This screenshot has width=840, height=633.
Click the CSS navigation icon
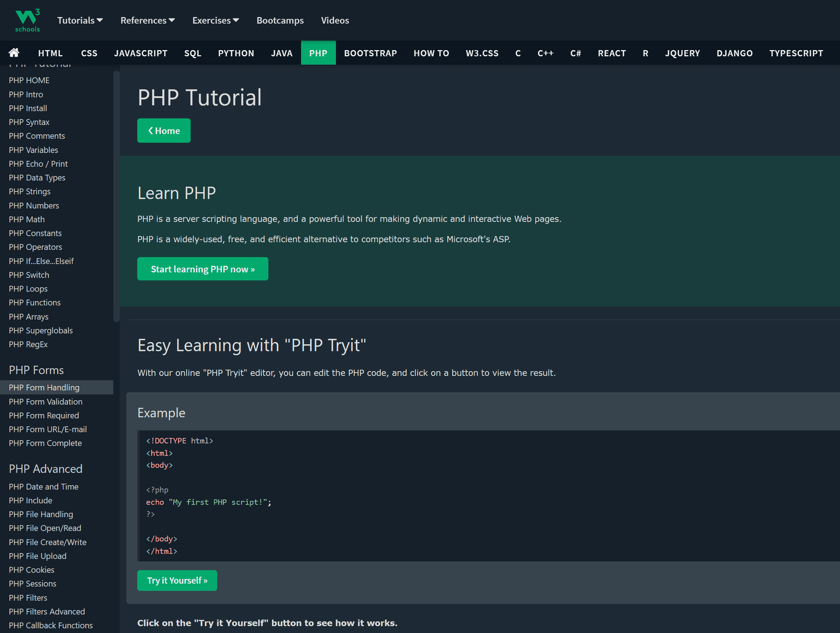click(89, 52)
